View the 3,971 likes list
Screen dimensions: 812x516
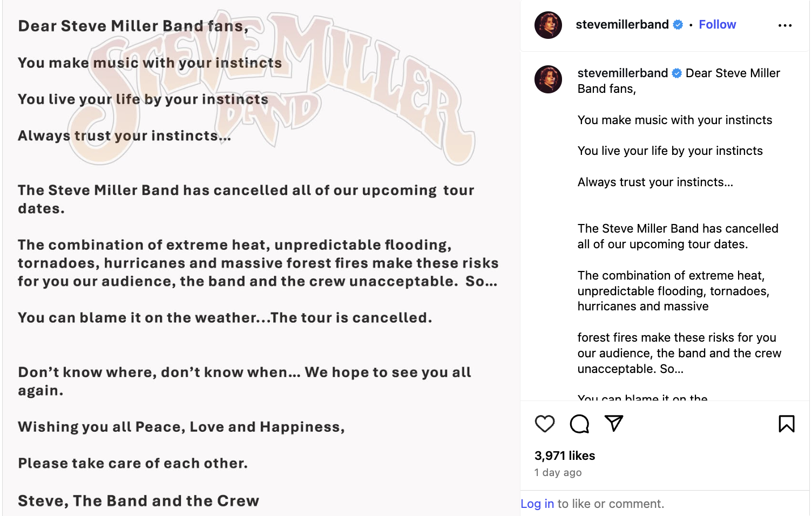(565, 456)
